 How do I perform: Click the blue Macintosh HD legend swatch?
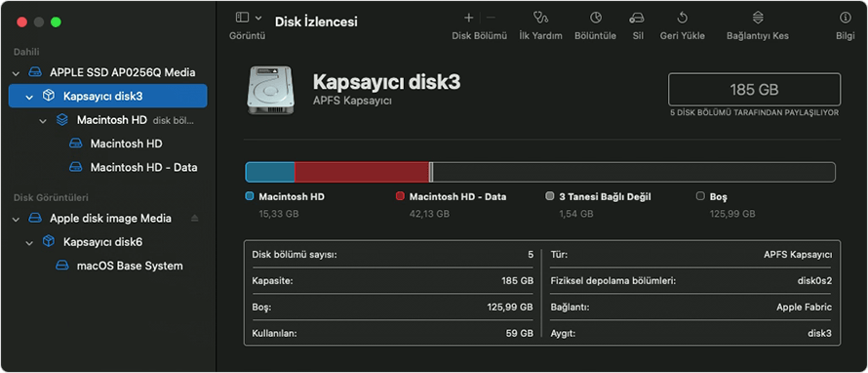249,196
